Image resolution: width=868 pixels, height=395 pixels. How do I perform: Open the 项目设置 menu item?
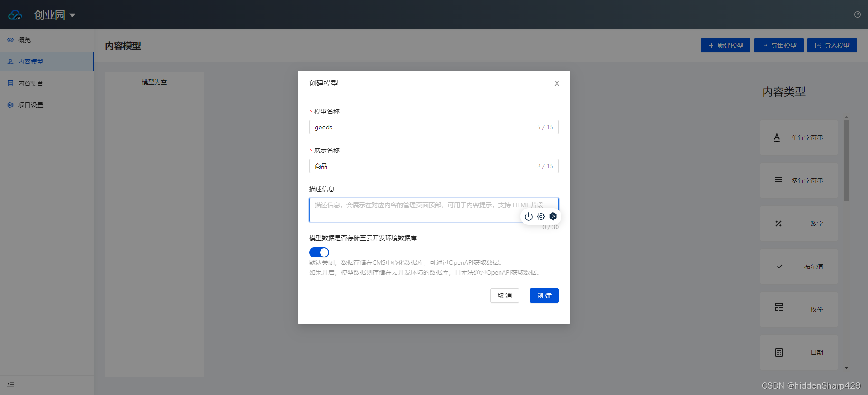47,105
